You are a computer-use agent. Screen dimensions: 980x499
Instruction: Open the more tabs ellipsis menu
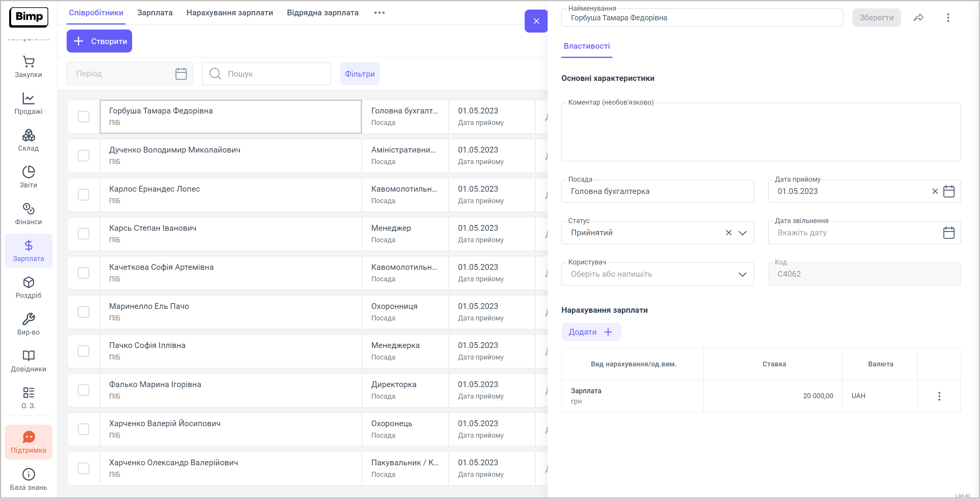(379, 13)
